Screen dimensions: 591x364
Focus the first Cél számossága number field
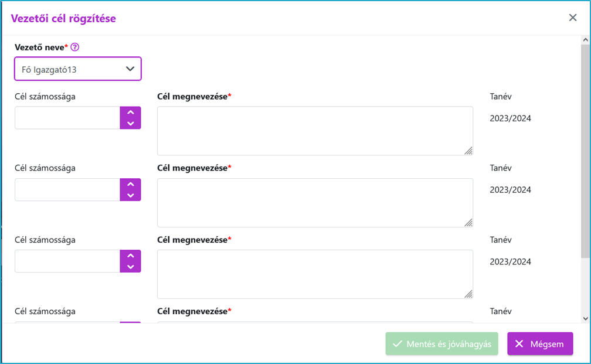(x=67, y=118)
